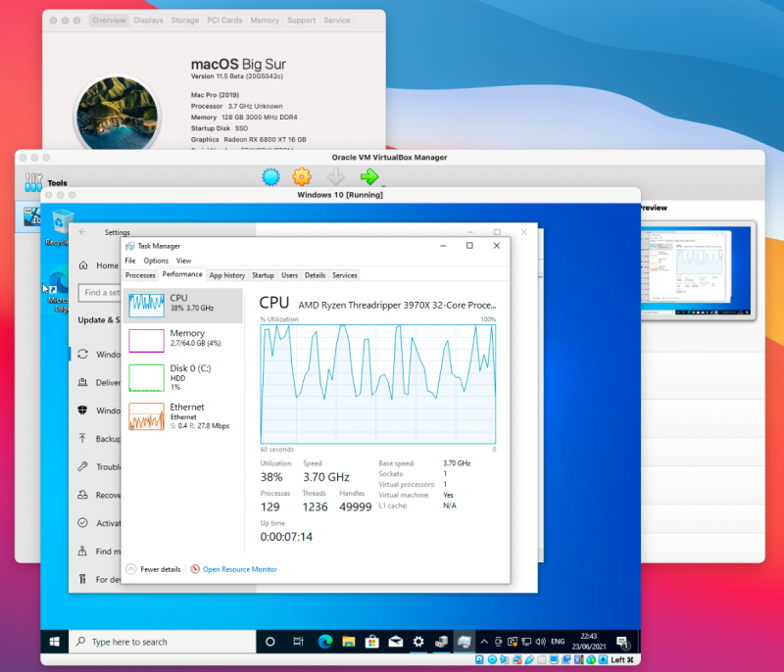This screenshot has height=672, width=784.
Task: Open the Recycle Bin desktop icon
Action: pyautogui.click(x=59, y=228)
